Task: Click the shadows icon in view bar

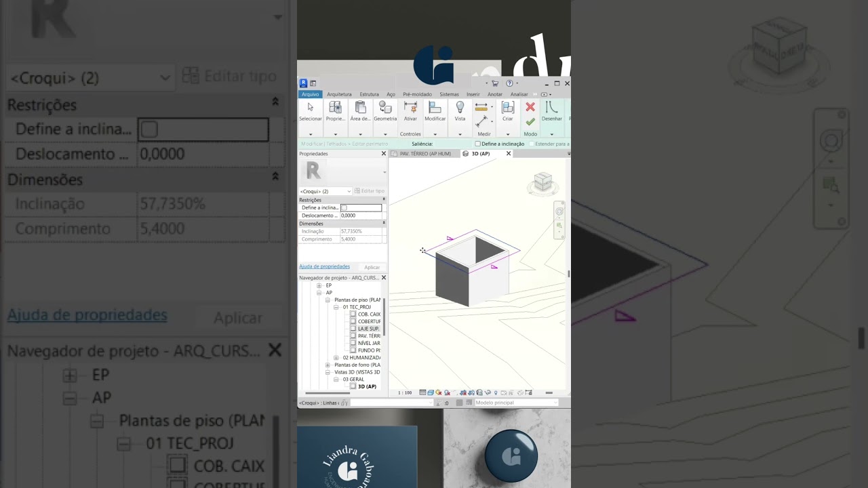Action: [447, 392]
